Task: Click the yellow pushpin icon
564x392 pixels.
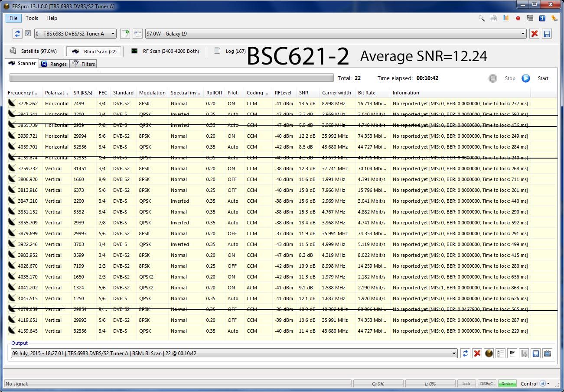Action: pyautogui.click(x=554, y=18)
